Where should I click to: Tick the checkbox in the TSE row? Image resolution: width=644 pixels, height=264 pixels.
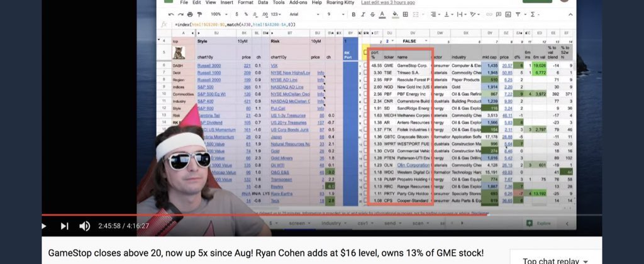coord(365,73)
